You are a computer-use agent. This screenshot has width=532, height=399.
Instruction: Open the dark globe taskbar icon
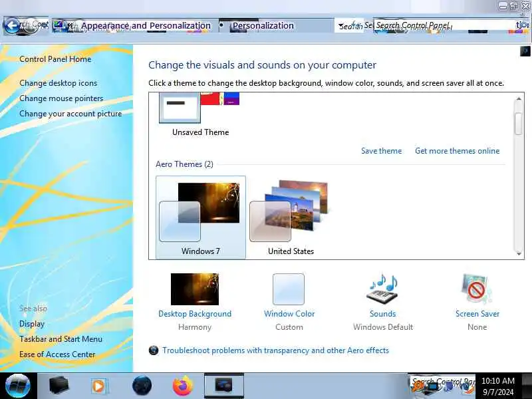[142, 386]
